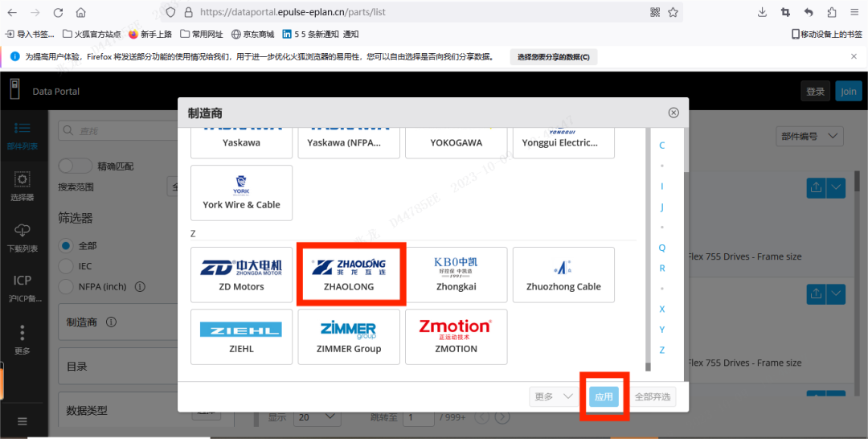
Task: Open the extensions puzzle icon
Action: coord(832,12)
